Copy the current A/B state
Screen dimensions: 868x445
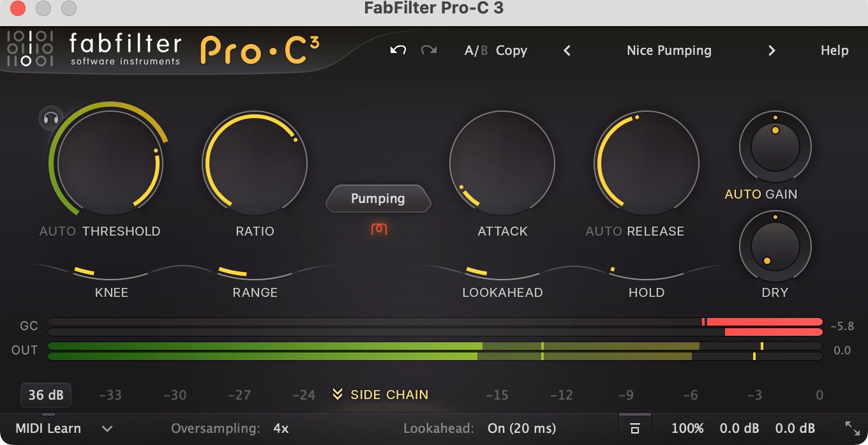pyautogui.click(x=511, y=50)
